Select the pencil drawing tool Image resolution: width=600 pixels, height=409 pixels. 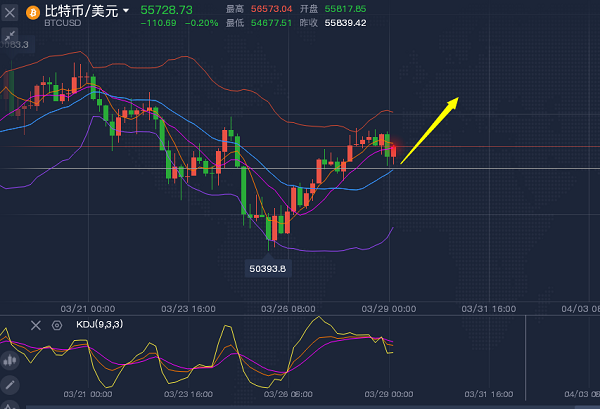coord(10,384)
